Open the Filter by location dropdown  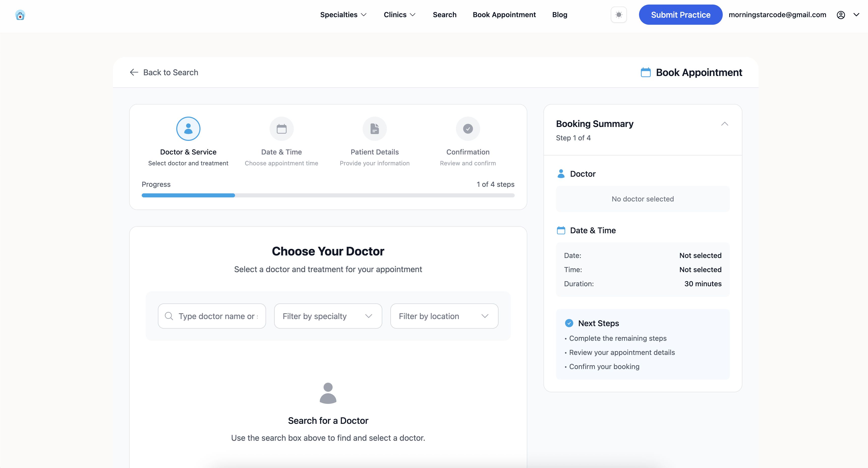click(444, 316)
